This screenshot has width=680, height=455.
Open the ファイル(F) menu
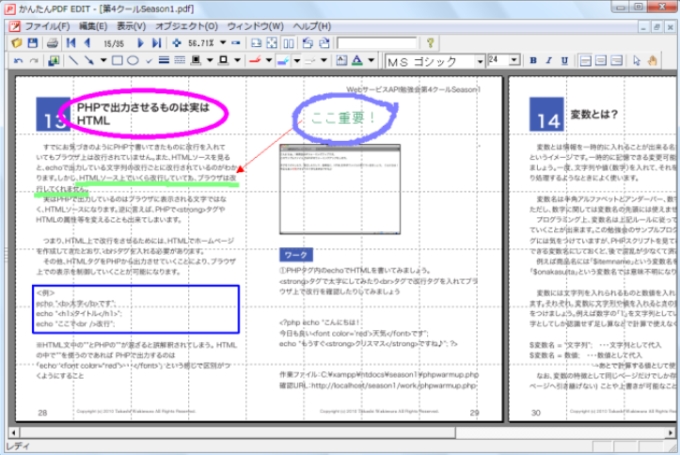(47, 26)
